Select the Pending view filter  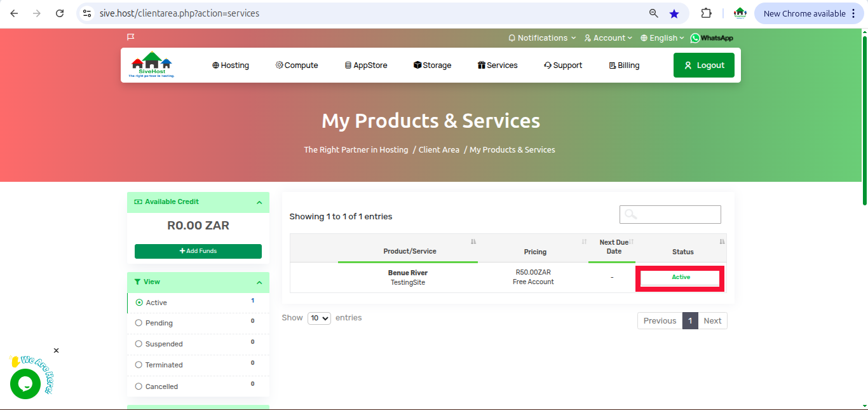pos(198,323)
